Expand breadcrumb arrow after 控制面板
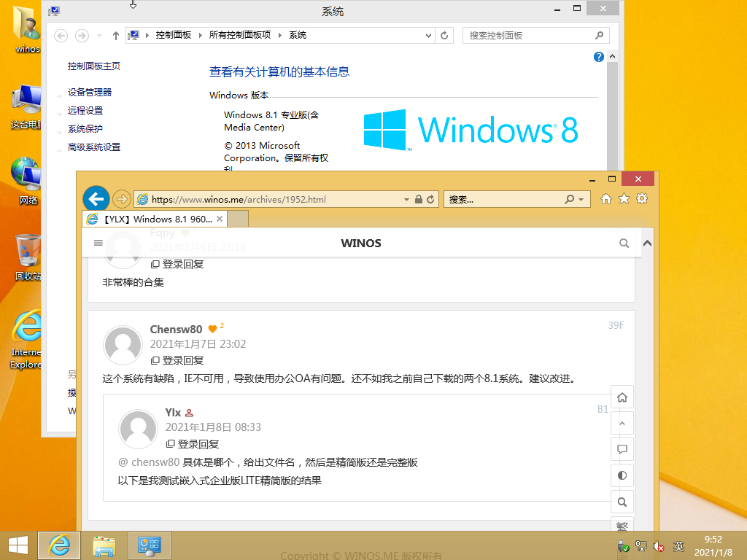 200,35
